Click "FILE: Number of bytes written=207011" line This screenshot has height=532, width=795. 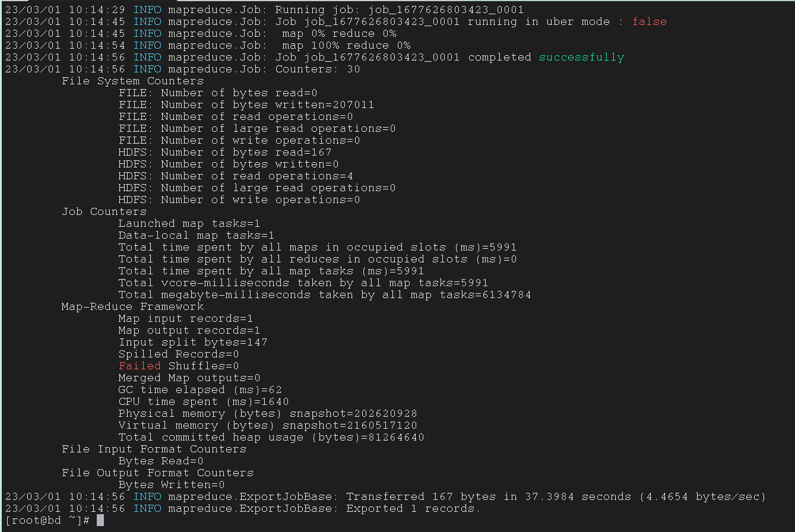pyautogui.click(x=246, y=105)
